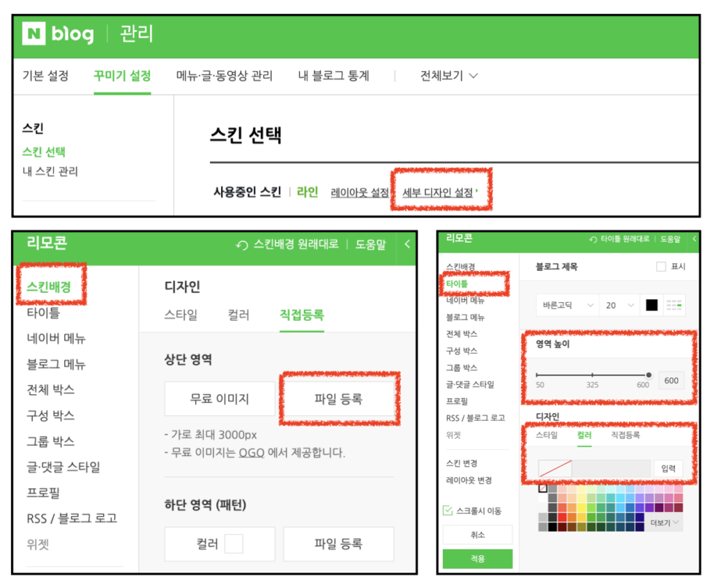
Task: Select the 컬러 tab in the skin background design
Action: 238,315
